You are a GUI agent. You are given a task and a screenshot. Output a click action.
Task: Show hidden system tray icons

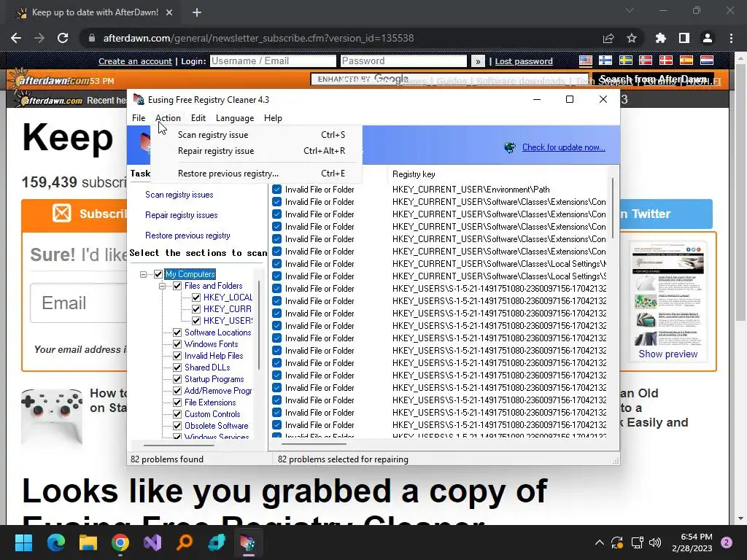(x=600, y=542)
